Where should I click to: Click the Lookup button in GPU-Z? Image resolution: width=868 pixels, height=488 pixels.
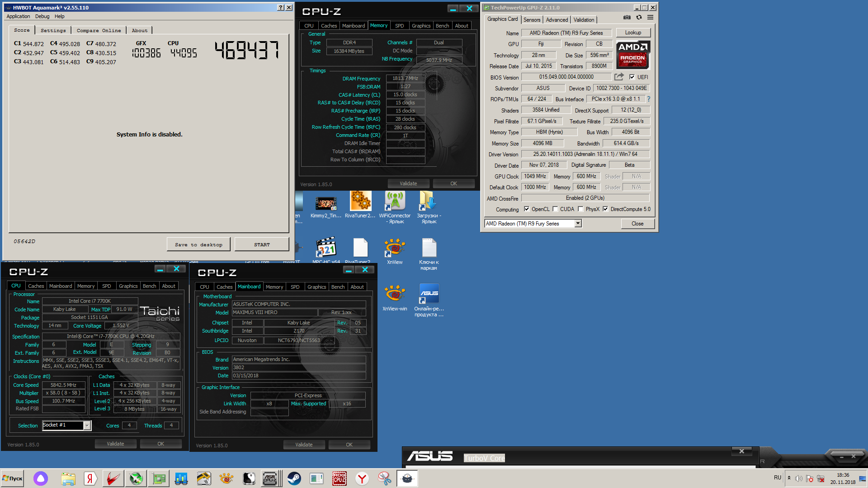[633, 33]
